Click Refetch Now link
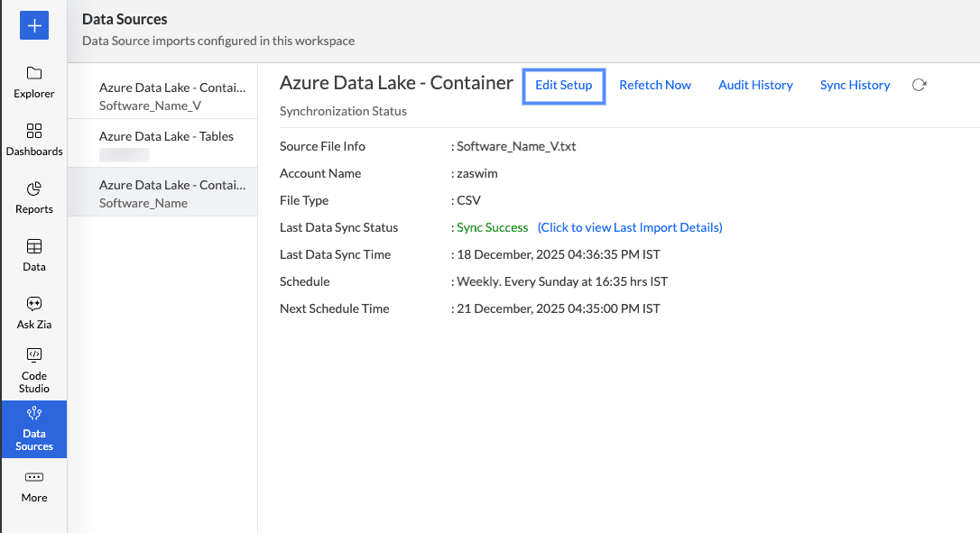 [655, 85]
